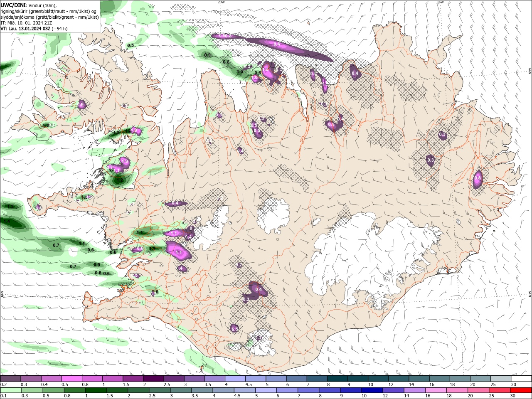
Task: Select the snow swatch between 18 and 20
Action: pyautogui.click(x=460, y=378)
